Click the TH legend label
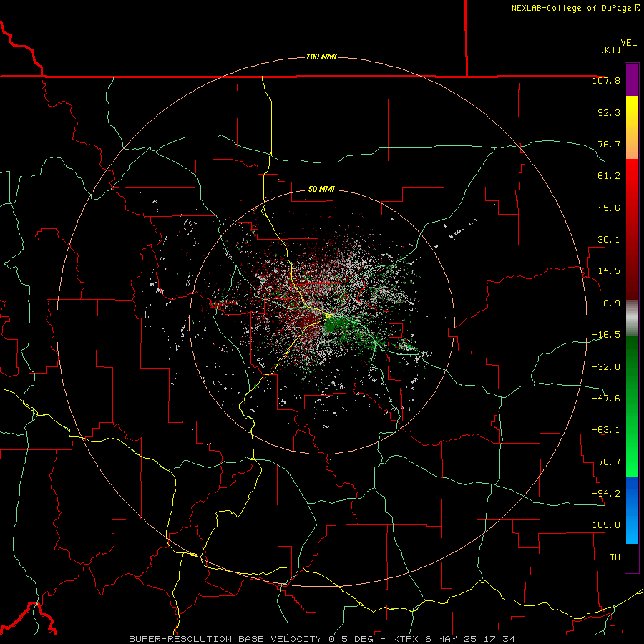This screenshot has width=644, height=644. tap(615, 557)
